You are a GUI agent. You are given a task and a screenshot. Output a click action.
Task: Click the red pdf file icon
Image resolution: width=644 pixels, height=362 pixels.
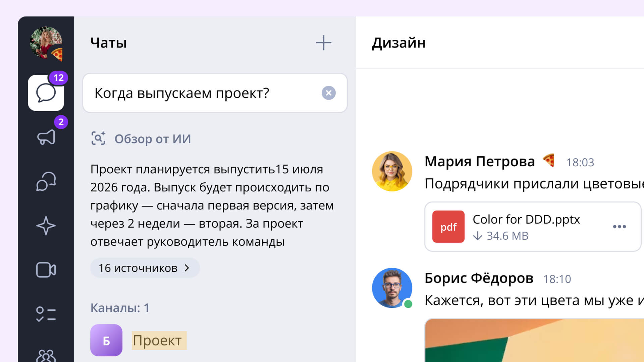click(x=448, y=227)
